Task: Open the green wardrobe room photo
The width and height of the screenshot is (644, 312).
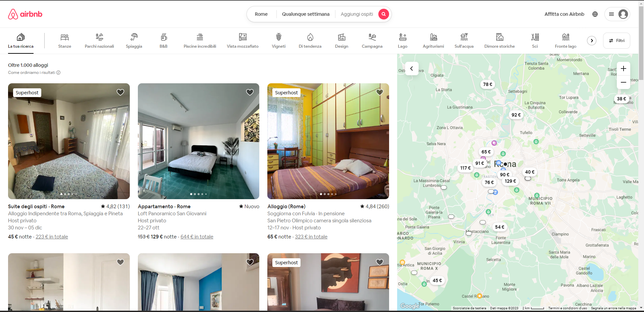Action: point(328,141)
